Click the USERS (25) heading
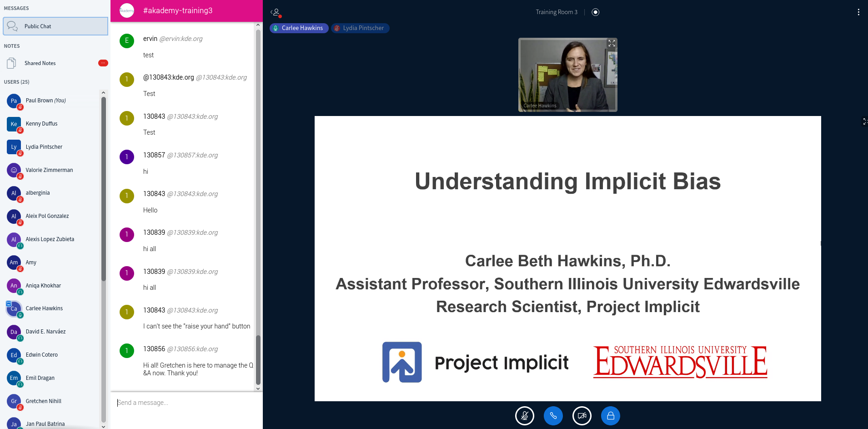 tap(17, 82)
